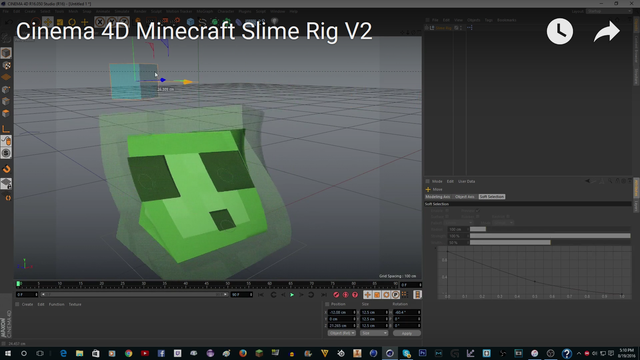The width and height of the screenshot is (640, 360).
Task: Switch to Object Axis tab
Action: [465, 197]
